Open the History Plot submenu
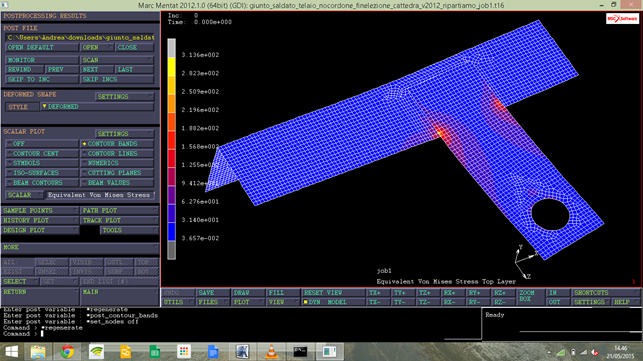This screenshot has height=361, width=643. [40, 220]
